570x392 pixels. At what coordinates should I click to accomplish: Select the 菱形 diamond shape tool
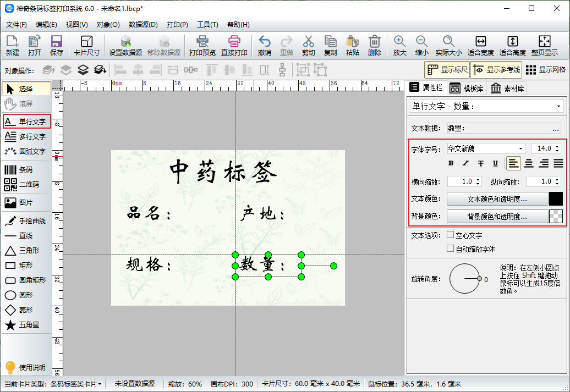point(26,310)
